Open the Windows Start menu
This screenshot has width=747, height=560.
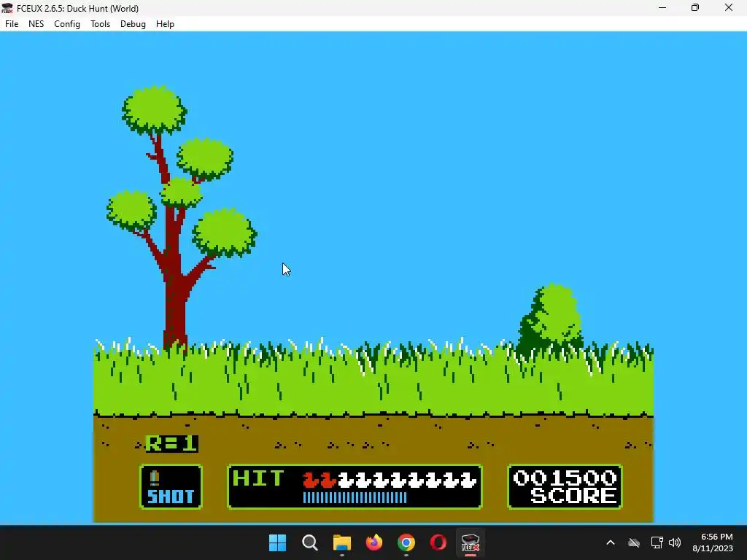[x=278, y=542]
